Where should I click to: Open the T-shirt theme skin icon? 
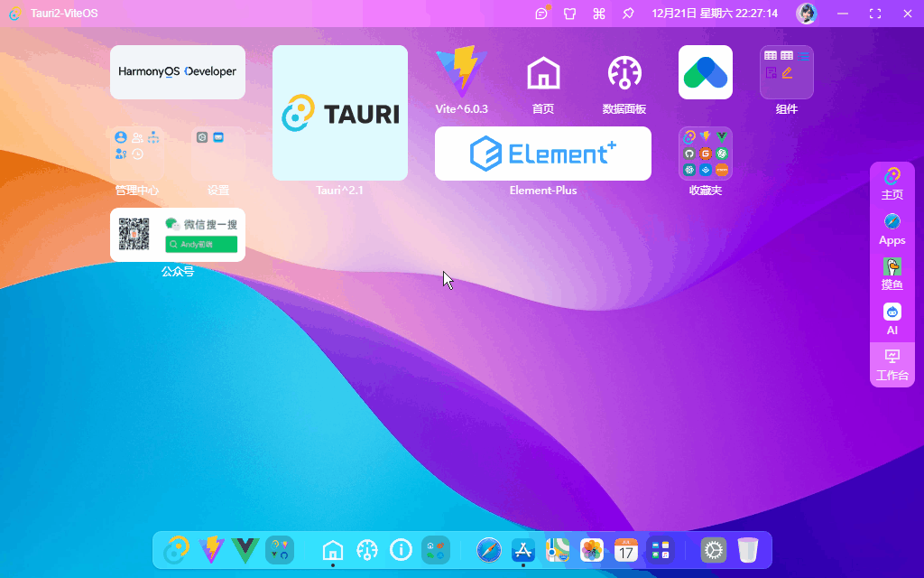(x=570, y=13)
